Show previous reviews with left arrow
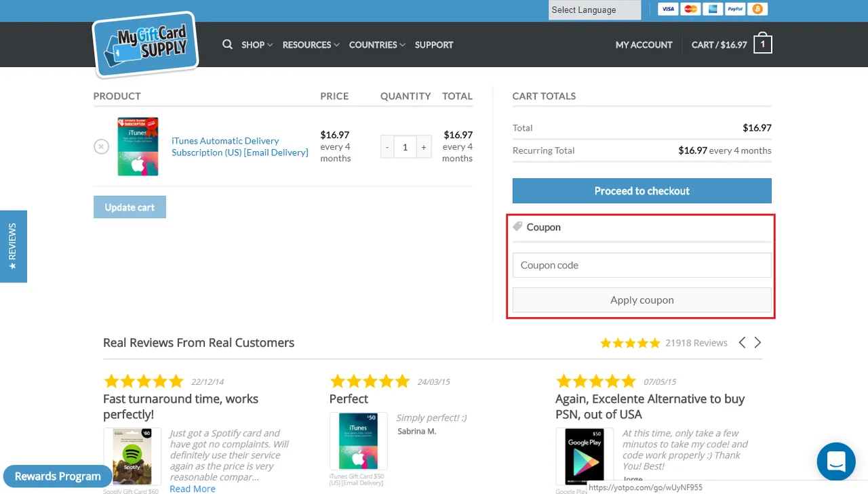Viewport: 868px width, 494px height. coord(742,342)
